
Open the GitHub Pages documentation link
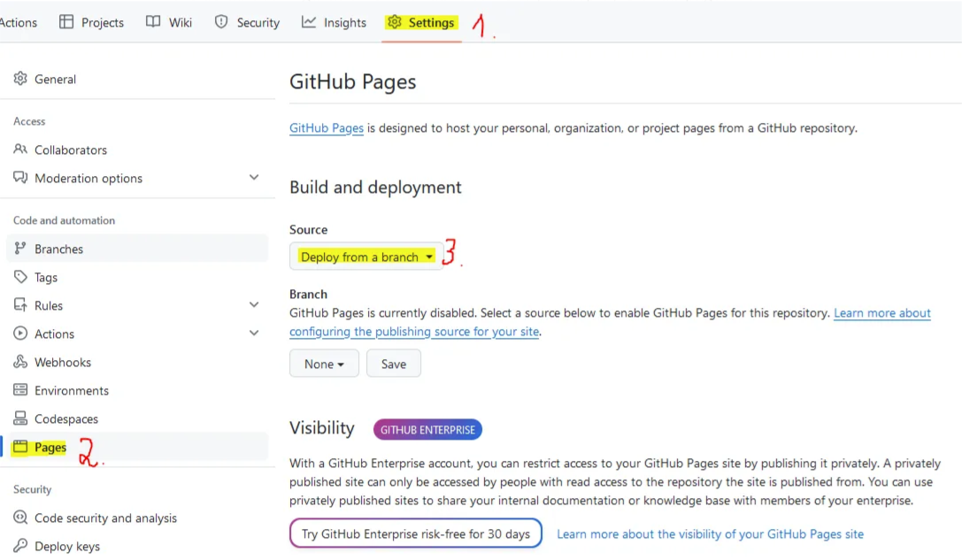pyautogui.click(x=327, y=128)
